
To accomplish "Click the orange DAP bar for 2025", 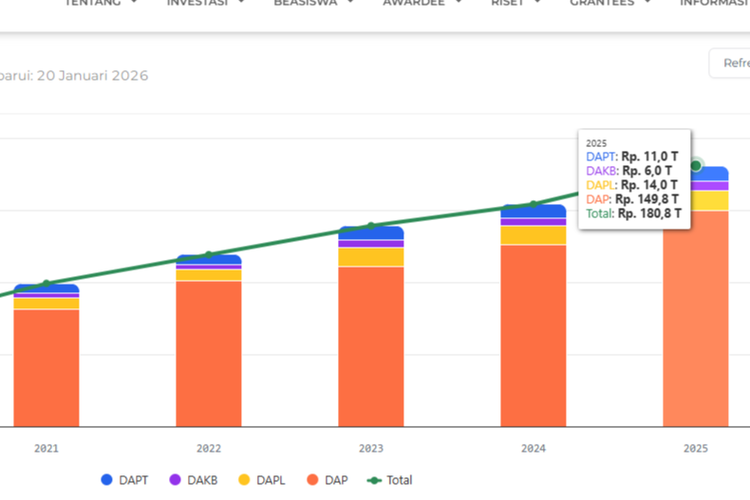I will point(695,320).
